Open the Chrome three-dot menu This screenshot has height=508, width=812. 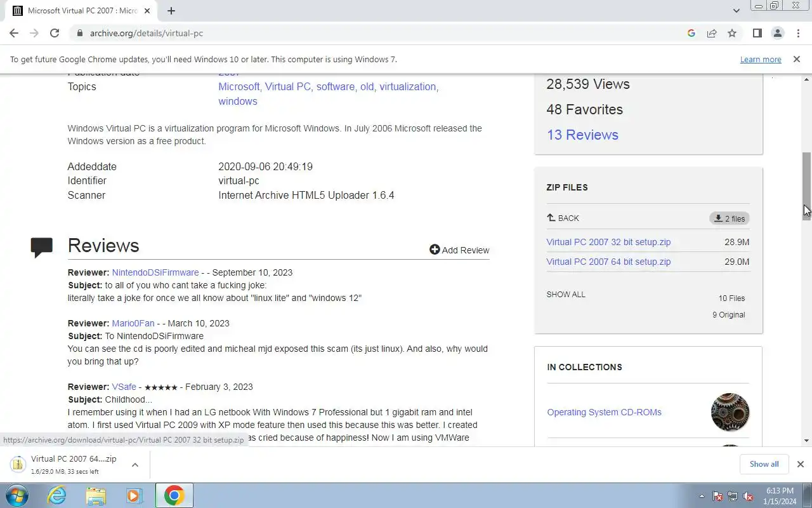(x=797, y=33)
